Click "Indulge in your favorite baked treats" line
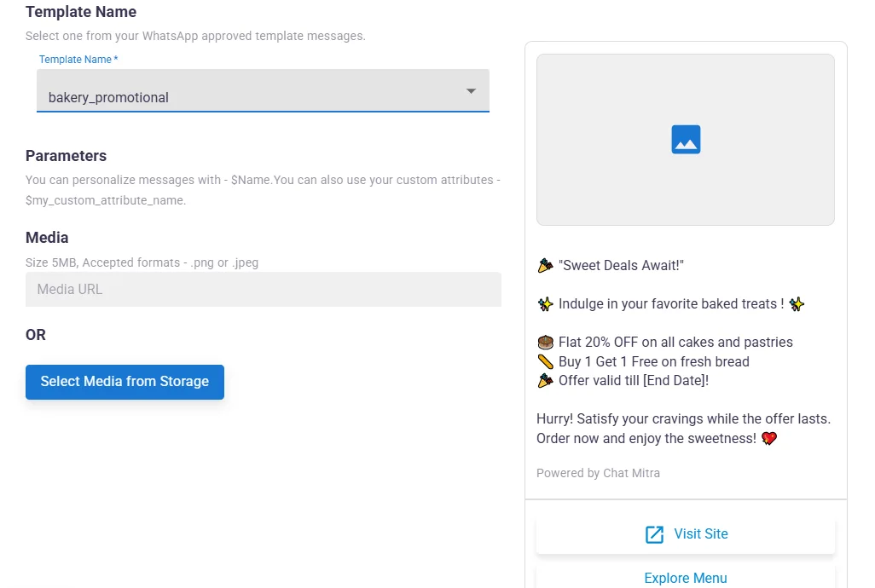Screen dimensions: 875x588 671,303
